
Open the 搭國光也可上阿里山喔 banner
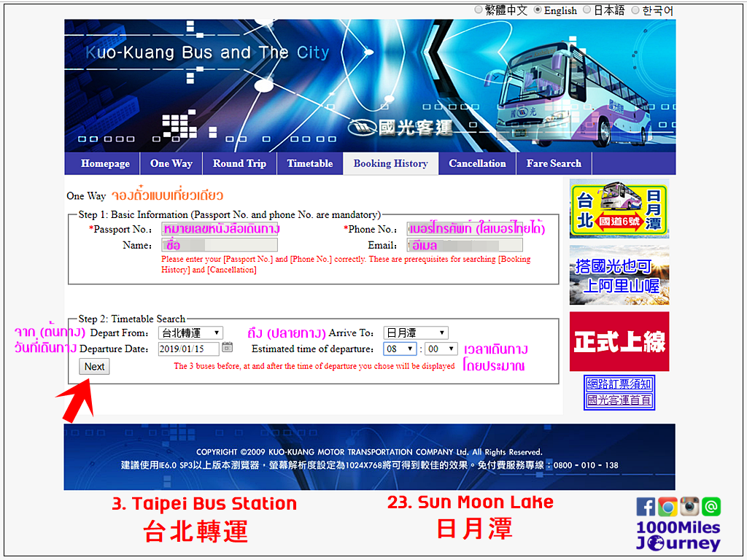point(619,275)
